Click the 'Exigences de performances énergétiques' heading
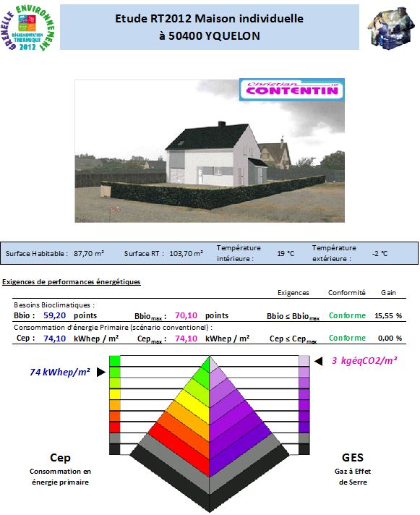420x515 pixels. click(x=71, y=282)
